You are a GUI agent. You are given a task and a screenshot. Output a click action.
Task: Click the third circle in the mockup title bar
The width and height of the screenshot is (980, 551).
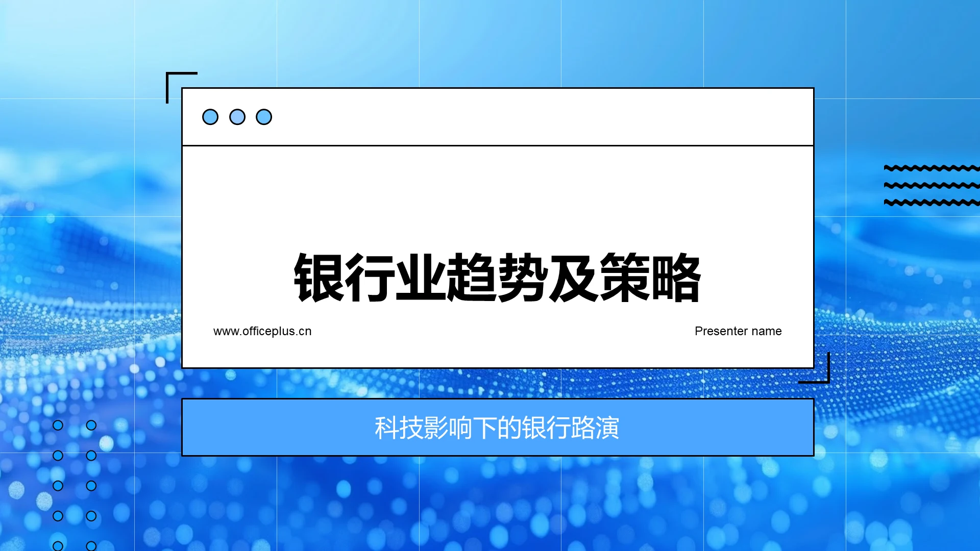point(263,117)
